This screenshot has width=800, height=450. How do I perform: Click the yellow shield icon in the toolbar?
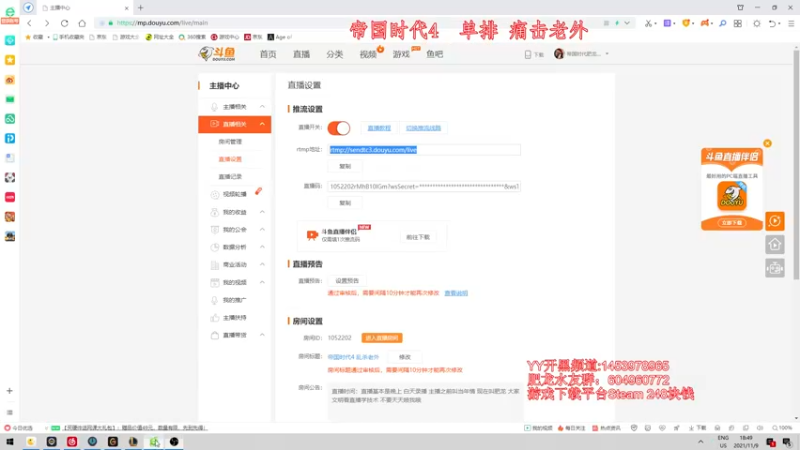[x=686, y=23]
